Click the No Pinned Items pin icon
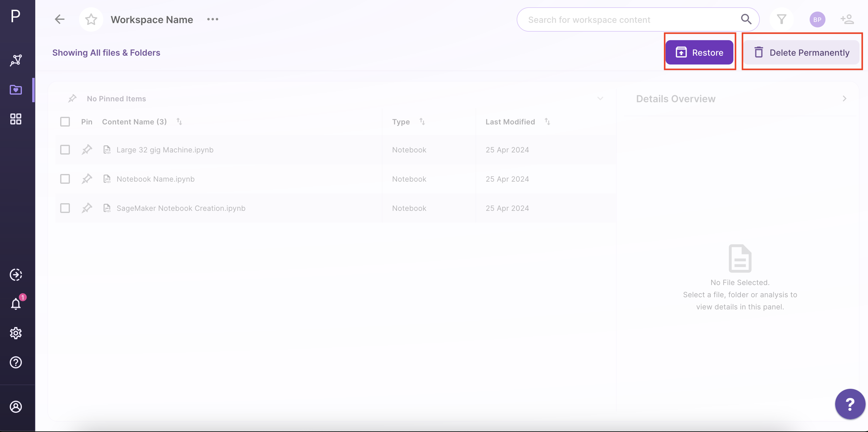This screenshot has height=432, width=868. 72,99
